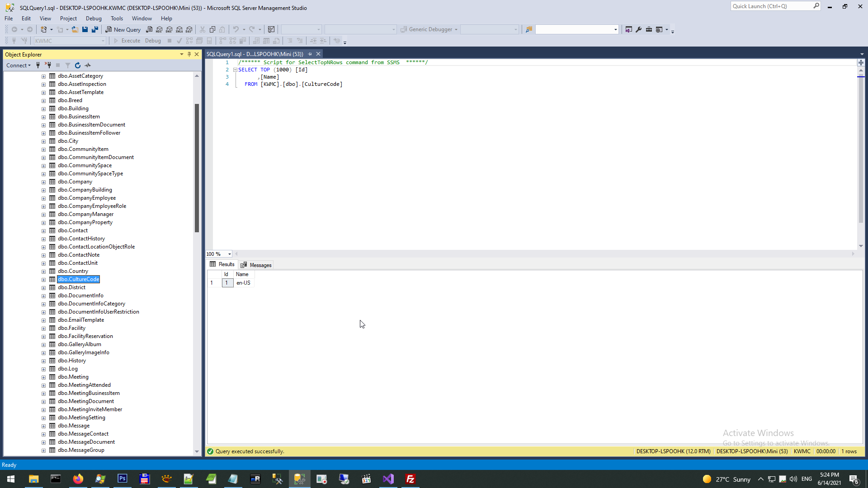Click the New Query toolbar button

click(123, 29)
